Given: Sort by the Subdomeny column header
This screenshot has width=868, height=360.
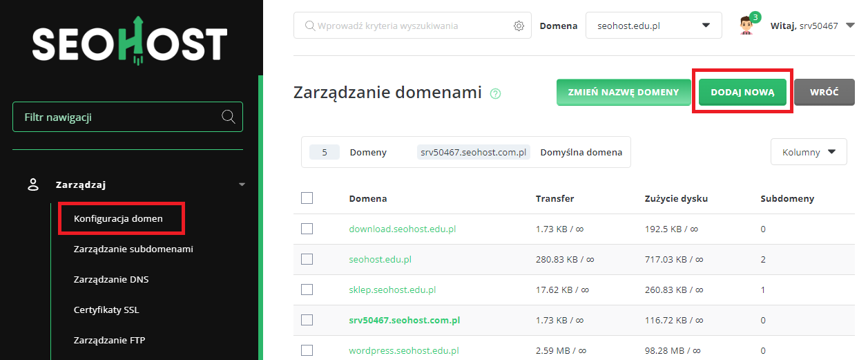Looking at the screenshot, I should point(787,198).
